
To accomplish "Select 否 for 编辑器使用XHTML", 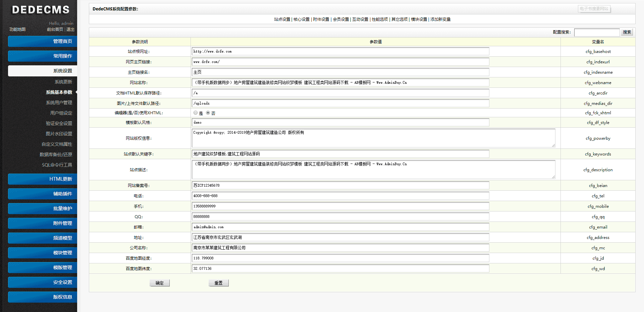I will 208,113.
